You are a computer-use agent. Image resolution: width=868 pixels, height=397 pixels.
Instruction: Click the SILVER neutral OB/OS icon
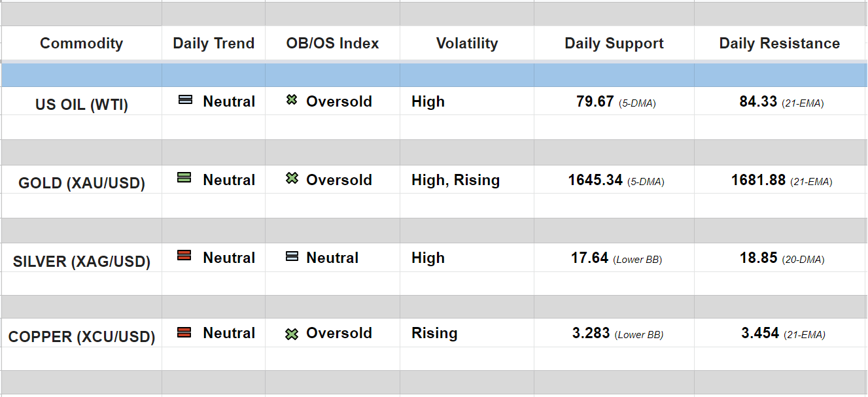coord(292,256)
